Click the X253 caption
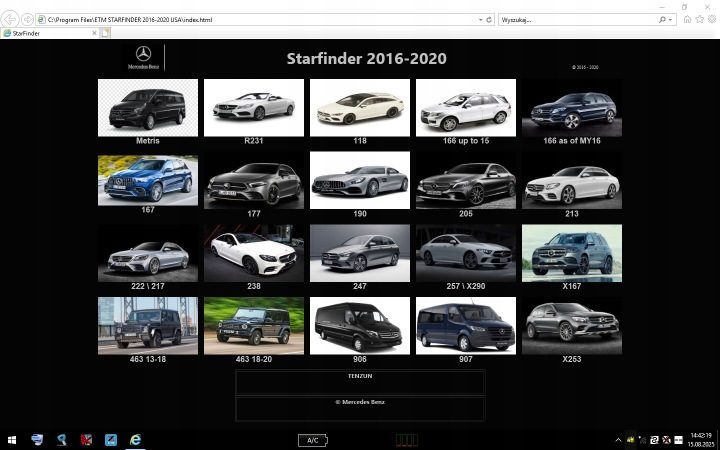This screenshot has width=720, height=450. point(572,359)
